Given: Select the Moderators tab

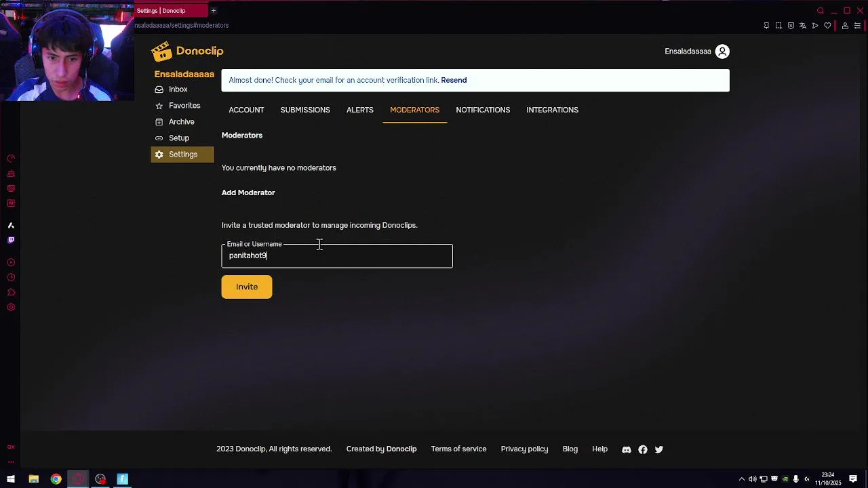Looking at the screenshot, I should coord(414,110).
